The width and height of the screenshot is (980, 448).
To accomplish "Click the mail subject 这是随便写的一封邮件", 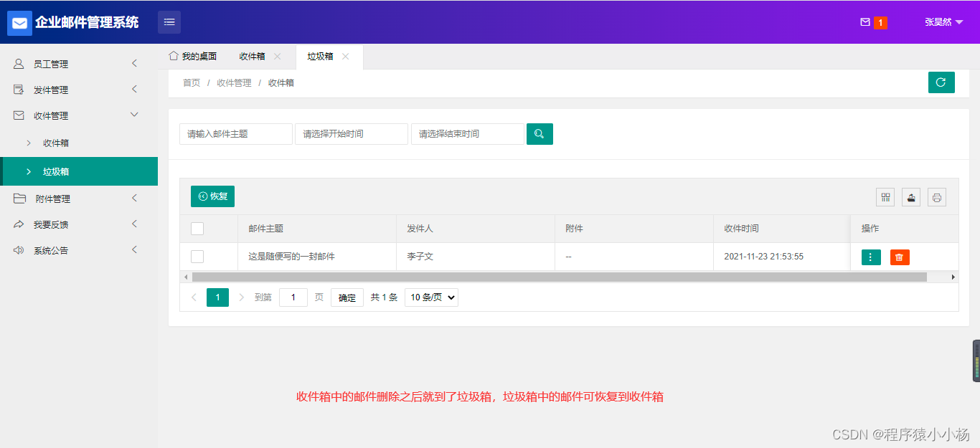I will [x=291, y=257].
